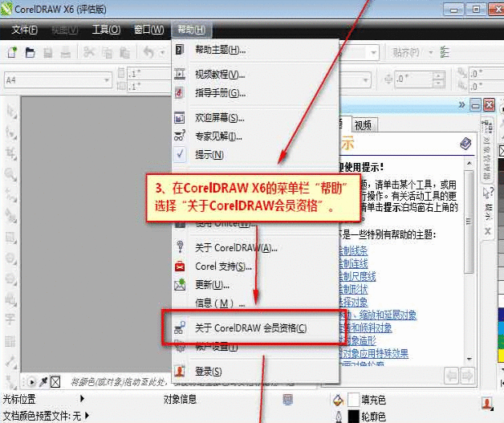The width and height of the screenshot is (504, 423).
Task: Choose Corel 支持(S) menu item
Action: (255, 266)
